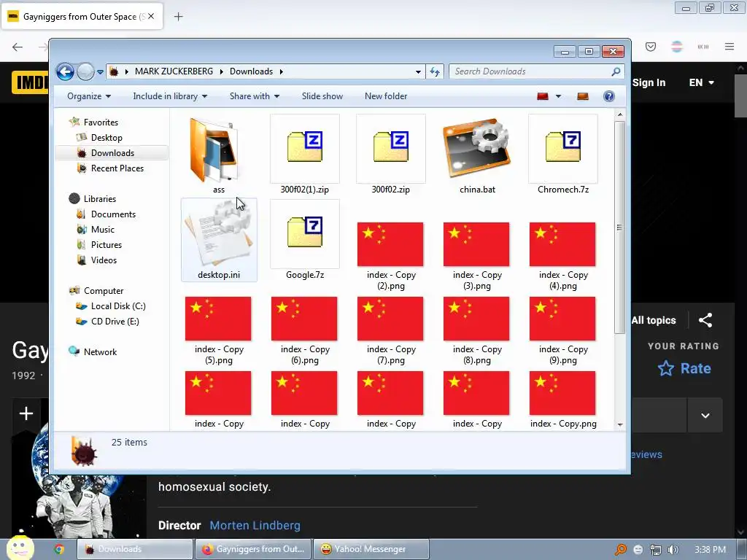Open the Share with menu
Image resolution: width=747 pixels, height=560 pixels.
coord(255,96)
